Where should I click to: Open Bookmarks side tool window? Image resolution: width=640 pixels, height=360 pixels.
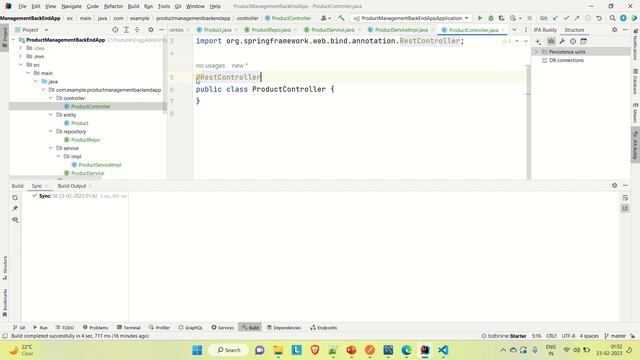5,303
